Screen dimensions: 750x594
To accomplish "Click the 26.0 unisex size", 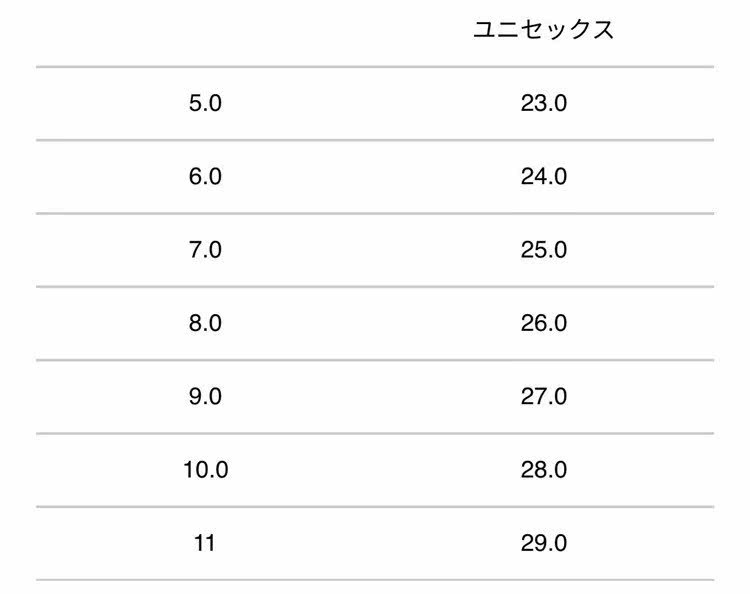I will [x=543, y=323].
